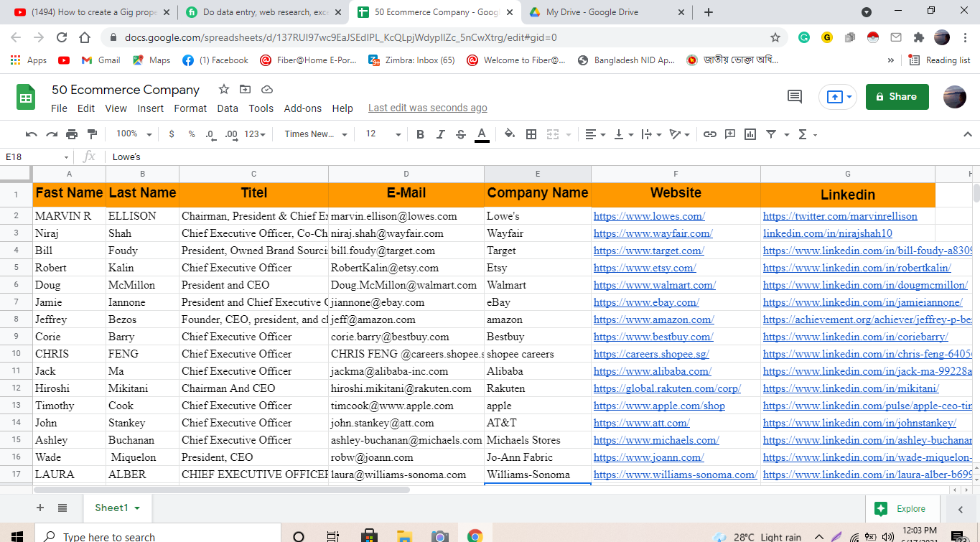Toggle bold formatting
The image size is (980, 542).
coord(420,134)
